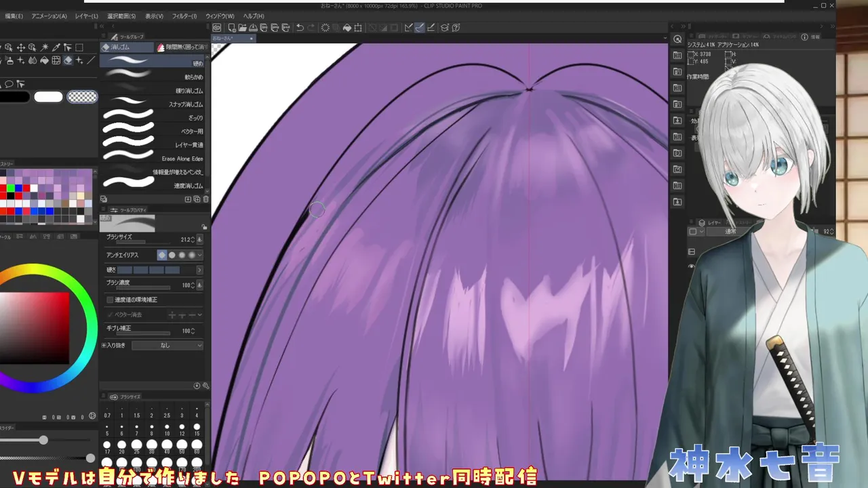Select the Move layer tool
Image resolution: width=868 pixels, height=488 pixels.
pos(21,47)
